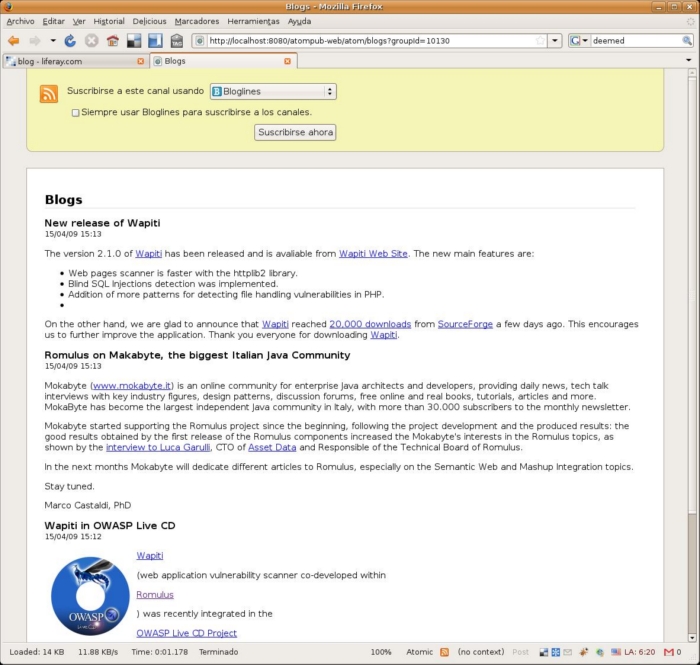Open the Marcadores menu
700x665 pixels.
click(x=196, y=21)
